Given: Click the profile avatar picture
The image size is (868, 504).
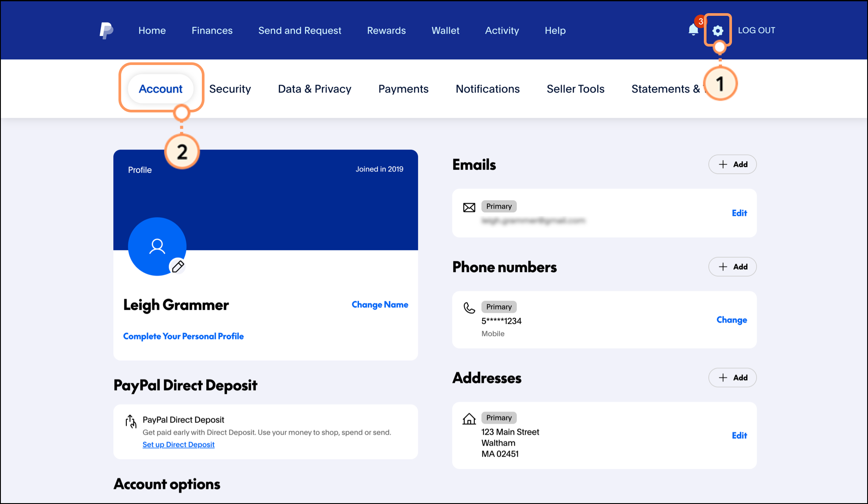Looking at the screenshot, I should (157, 246).
